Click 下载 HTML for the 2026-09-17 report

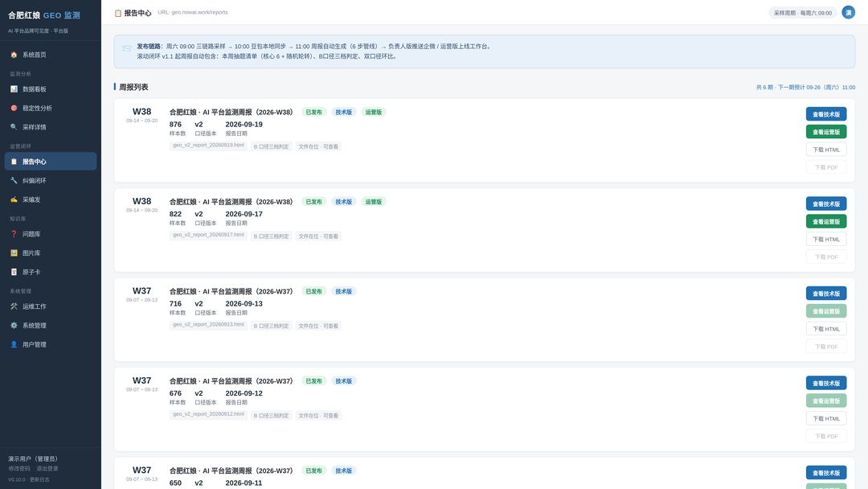(x=826, y=239)
